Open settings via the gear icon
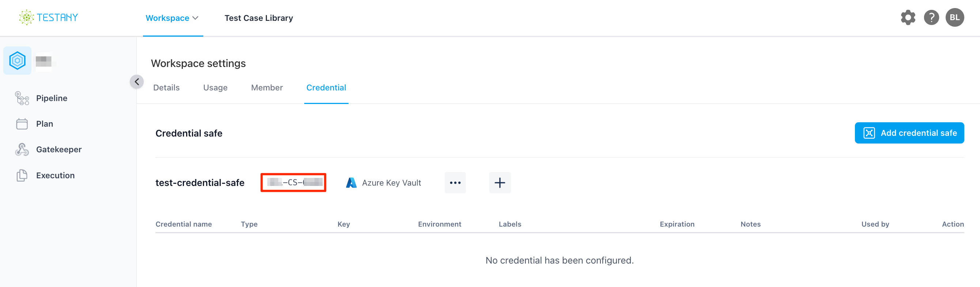 [x=908, y=18]
